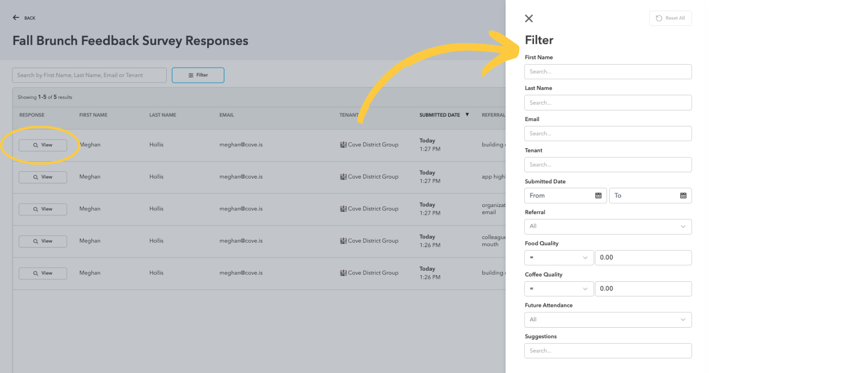Focus the First Name filter field
The width and height of the screenshot is (868, 373).
coord(608,71)
